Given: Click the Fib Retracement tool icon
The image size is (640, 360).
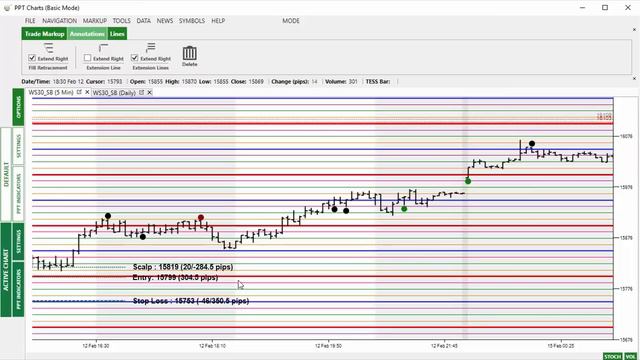Looking at the screenshot, I should 49,48.
